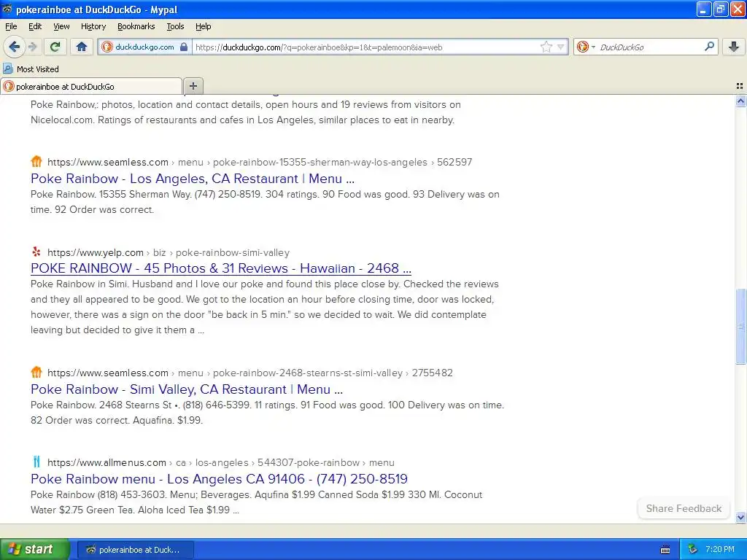Open Poke Rainbow Simi Valley Restaurant Menu link
Screen dimensions: 747x560
[x=187, y=389]
